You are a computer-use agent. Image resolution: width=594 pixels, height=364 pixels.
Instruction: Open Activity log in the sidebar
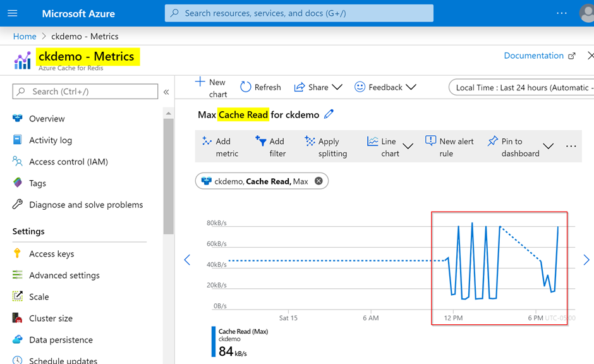51,140
